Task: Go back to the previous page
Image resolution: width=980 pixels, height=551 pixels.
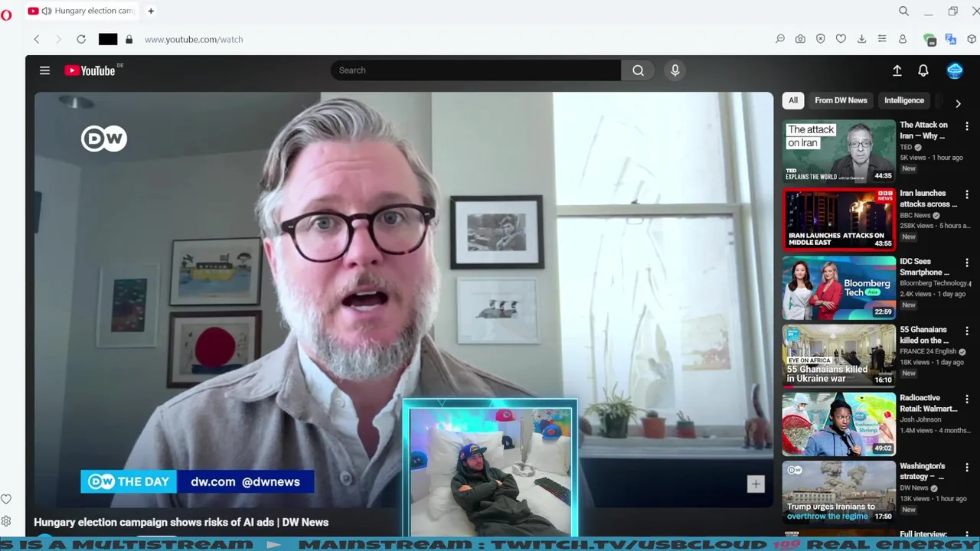Action: (36, 39)
